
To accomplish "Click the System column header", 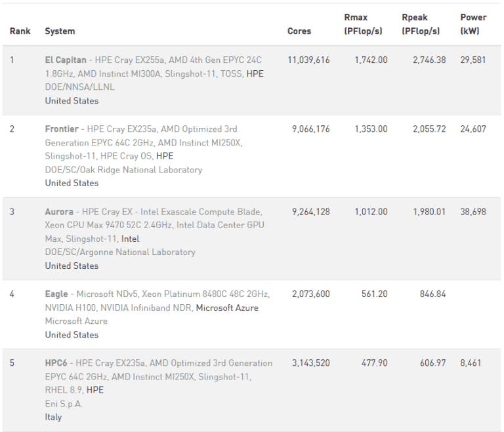I will click(60, 31).
